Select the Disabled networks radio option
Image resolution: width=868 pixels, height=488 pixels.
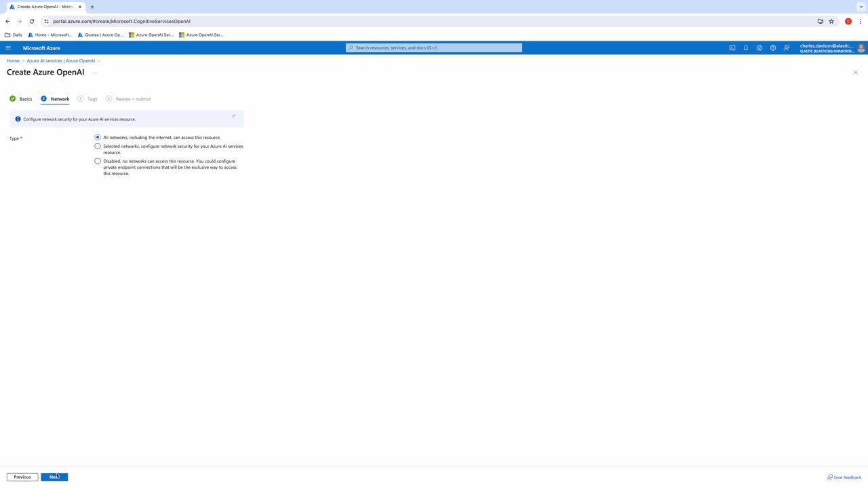click(x=98, y=161)
